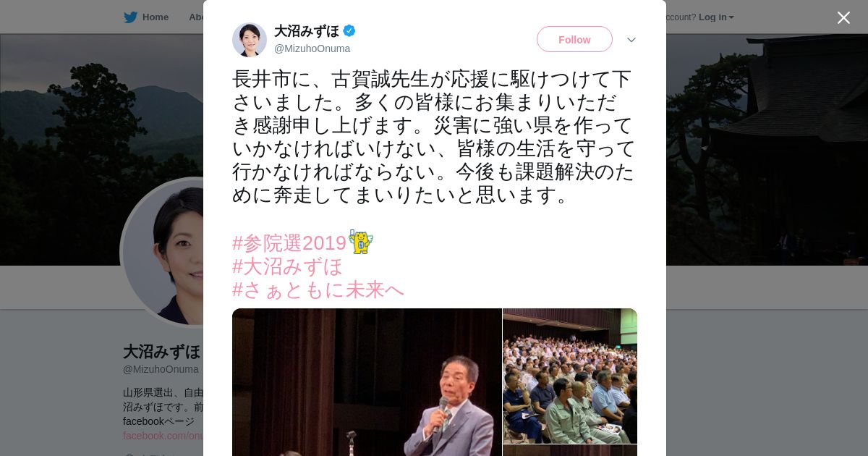
Task: Select the profile name 大沼みずほ on the page
Action: (162, 352)
